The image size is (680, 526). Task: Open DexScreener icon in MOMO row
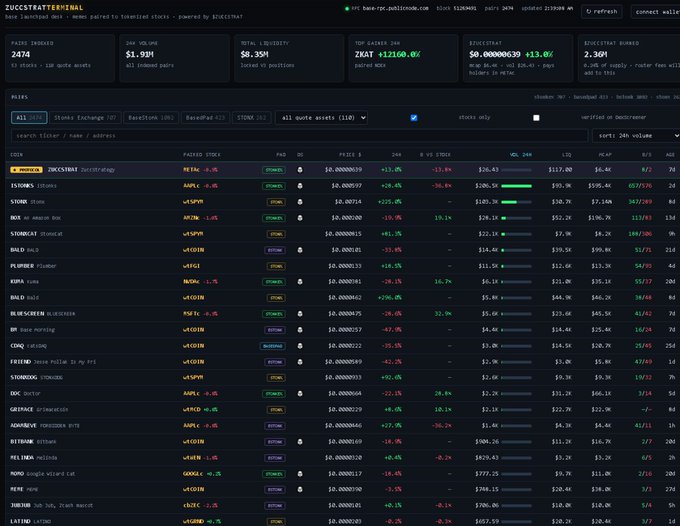(x=300, y=474)
